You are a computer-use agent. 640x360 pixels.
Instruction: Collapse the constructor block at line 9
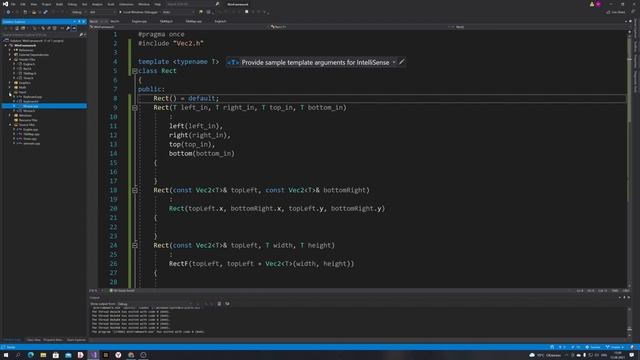tap(135, 108)
